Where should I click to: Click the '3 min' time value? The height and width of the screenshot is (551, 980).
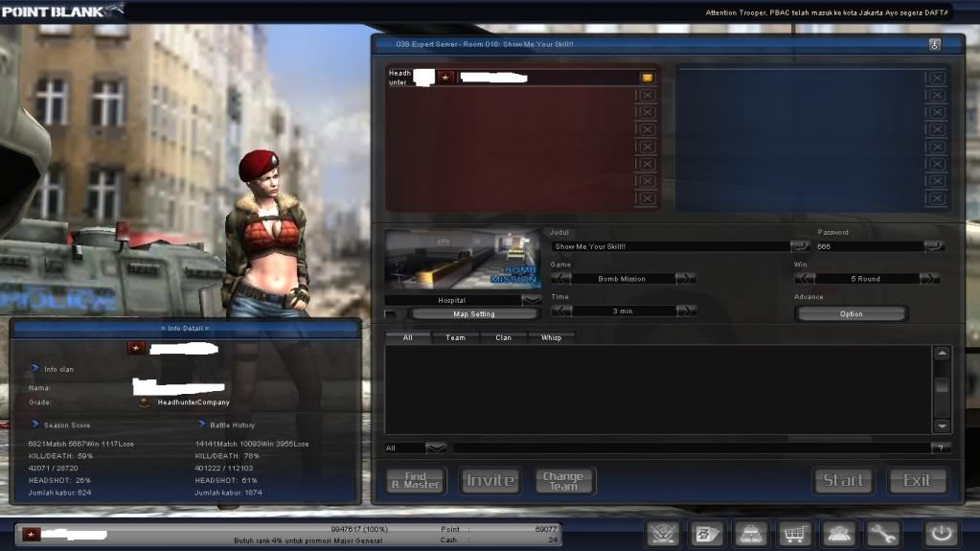point(623,310)
